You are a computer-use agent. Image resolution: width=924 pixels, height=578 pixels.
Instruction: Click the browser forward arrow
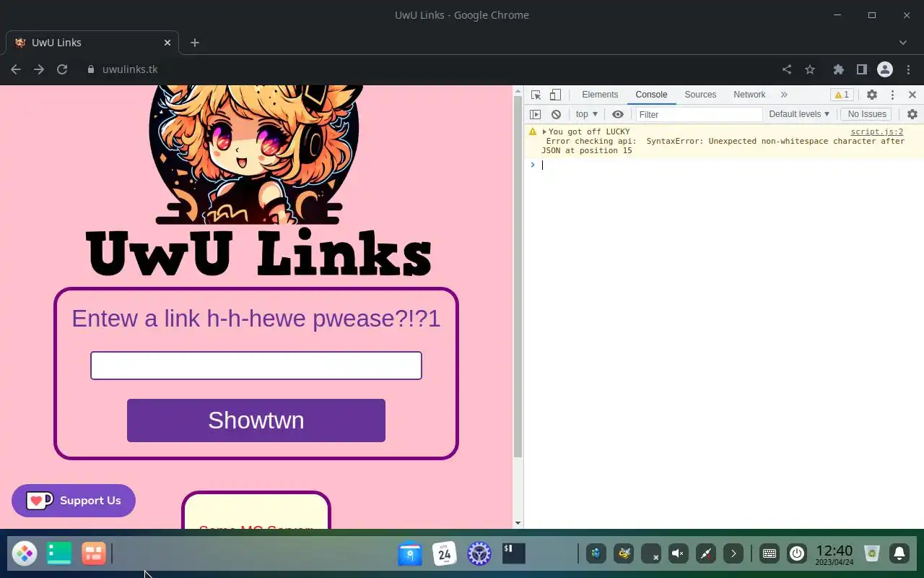[x=39, y=69]
